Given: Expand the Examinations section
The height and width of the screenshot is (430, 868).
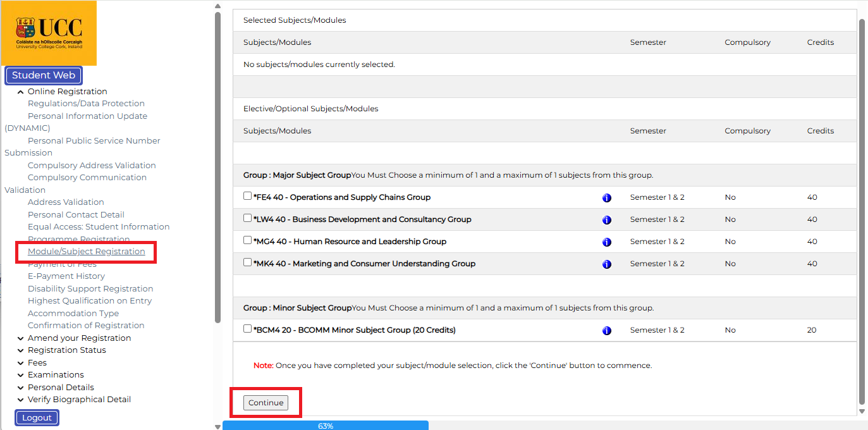Looking at the screenshot, I should (x=21, y=375).
